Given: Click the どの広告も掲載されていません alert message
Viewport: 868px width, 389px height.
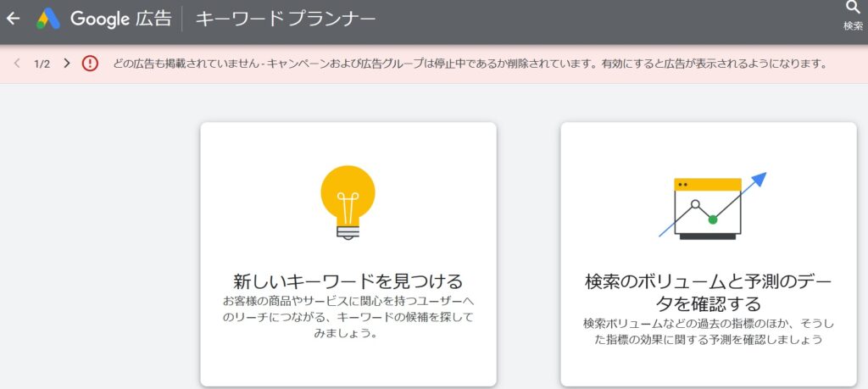Looking at the screenshot, I should tap(470, 64).
